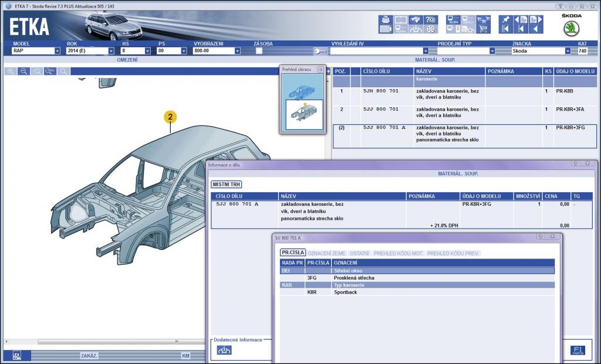This screenshot has width=601, height=364.
Task: Click the ETKA app icon in the title bar
Action: (8, 6)
